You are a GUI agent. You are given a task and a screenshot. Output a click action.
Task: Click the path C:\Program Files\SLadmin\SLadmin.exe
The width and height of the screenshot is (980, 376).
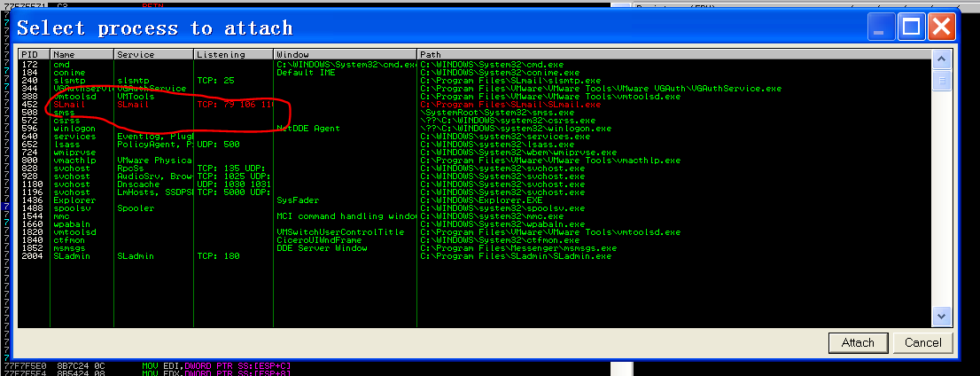[516, 256]
